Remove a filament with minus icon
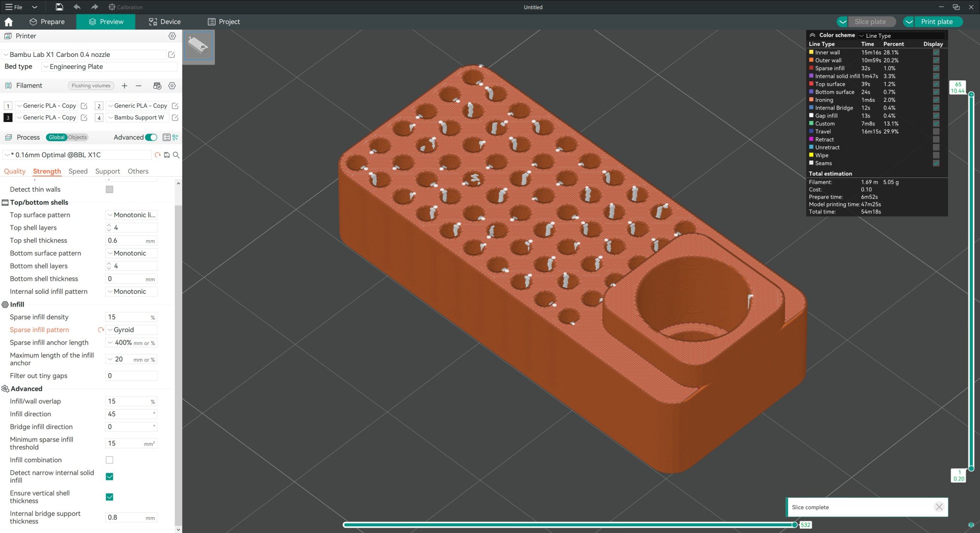 (138, 86)
